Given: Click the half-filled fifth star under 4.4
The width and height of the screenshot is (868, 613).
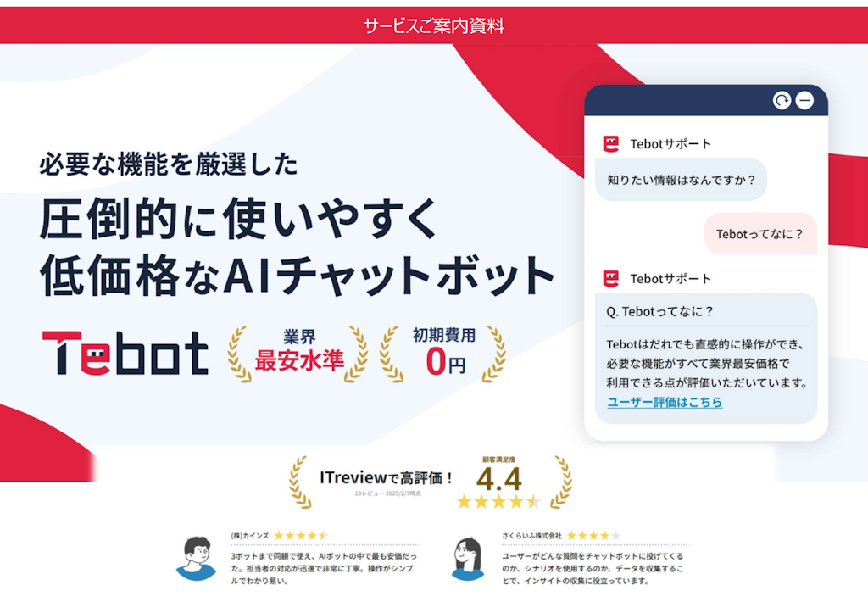Looking at the screenshot, I should (535, 499).
